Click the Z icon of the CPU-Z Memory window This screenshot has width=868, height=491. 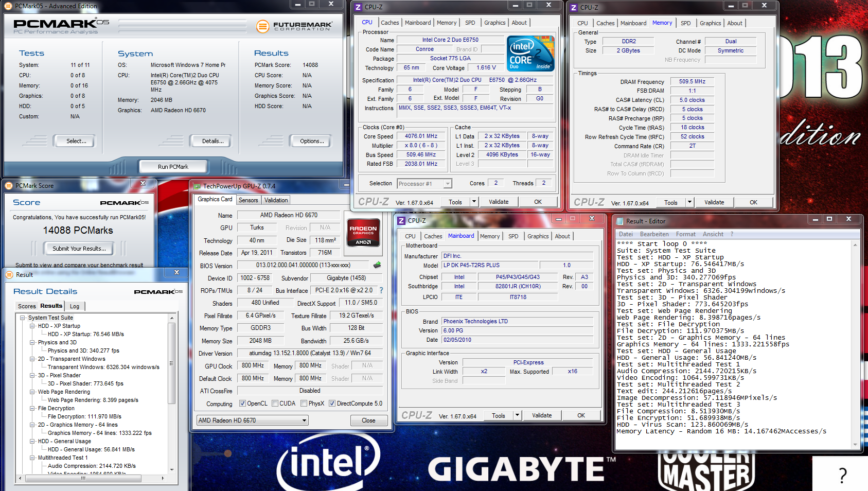574,8
